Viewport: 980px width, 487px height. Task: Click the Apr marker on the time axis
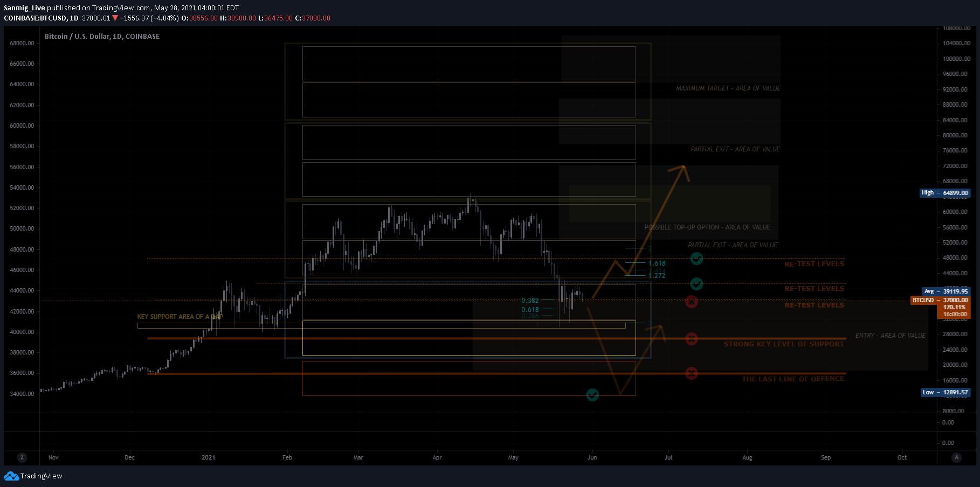click(x=437, y=457)
